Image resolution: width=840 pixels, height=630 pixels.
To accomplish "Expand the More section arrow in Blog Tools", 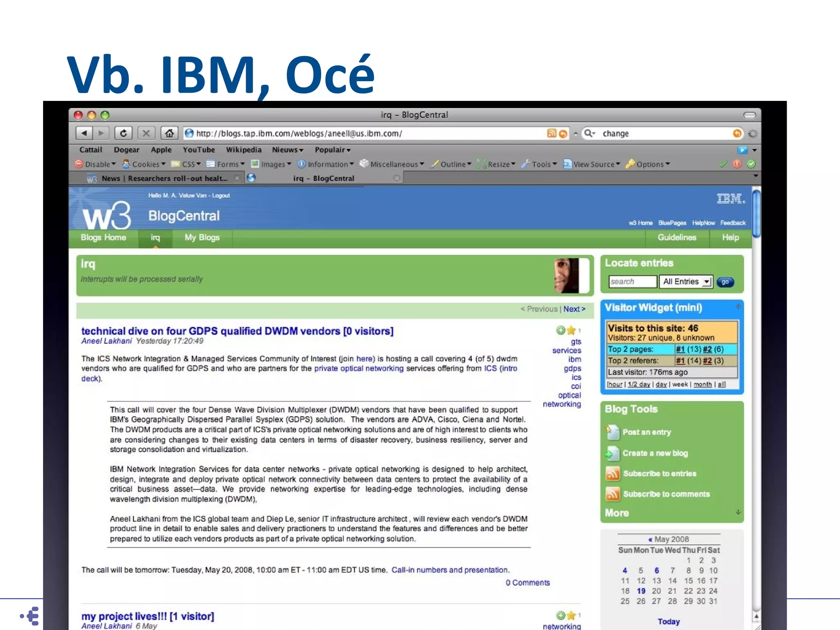I will pos(738,512).
